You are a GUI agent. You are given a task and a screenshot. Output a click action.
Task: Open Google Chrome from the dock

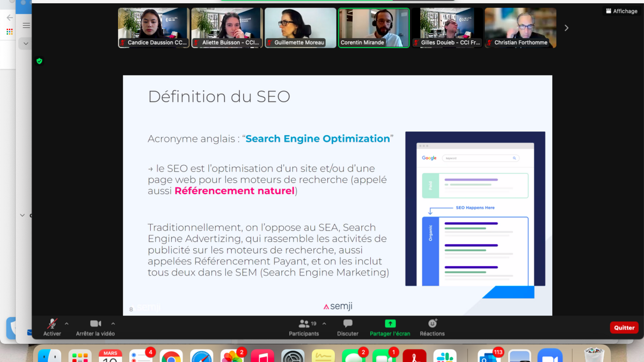point(171,356)
